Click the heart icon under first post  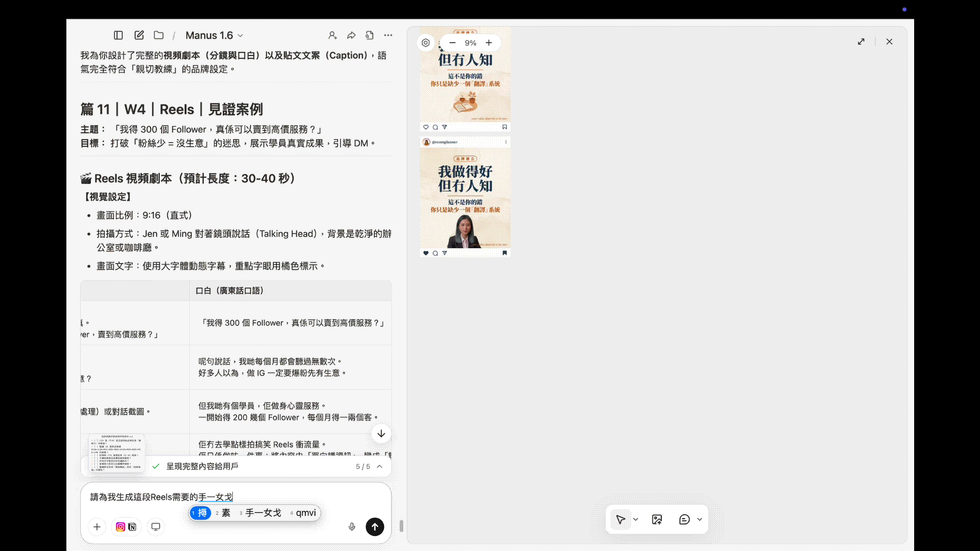426,127
